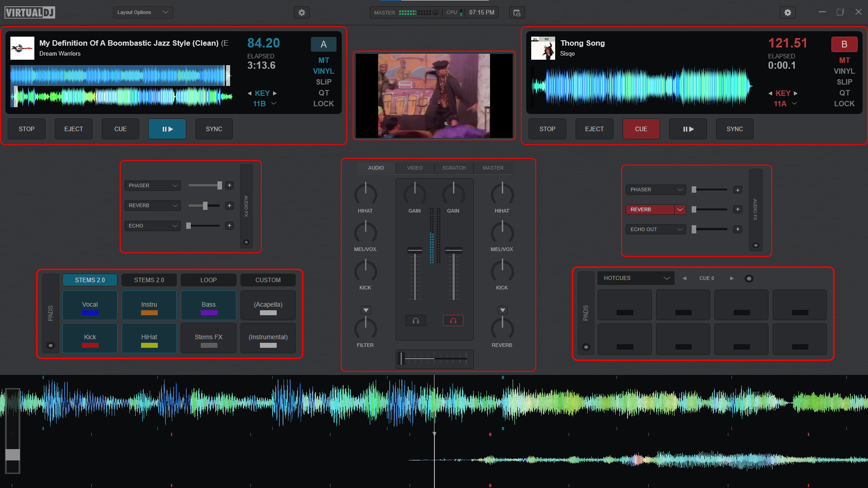Open settings gear next to Layout Options
868x488 pixels.
click(x=302, y=13)
